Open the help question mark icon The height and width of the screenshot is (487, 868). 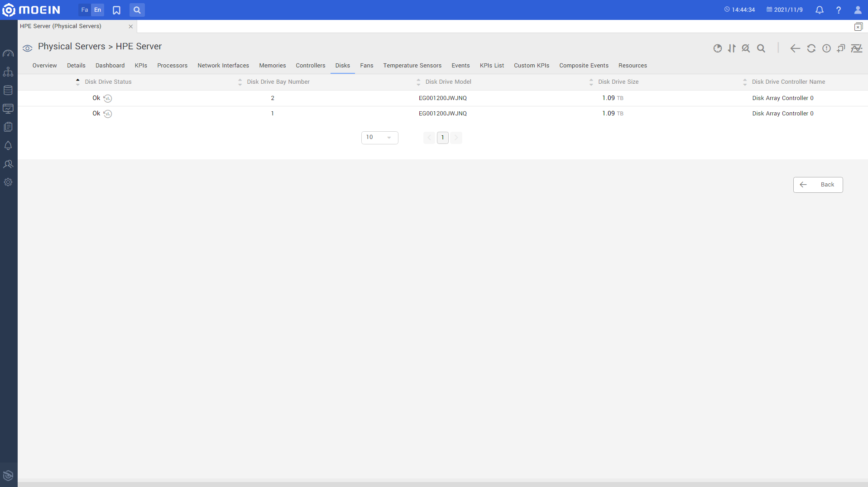pos(839,10)
